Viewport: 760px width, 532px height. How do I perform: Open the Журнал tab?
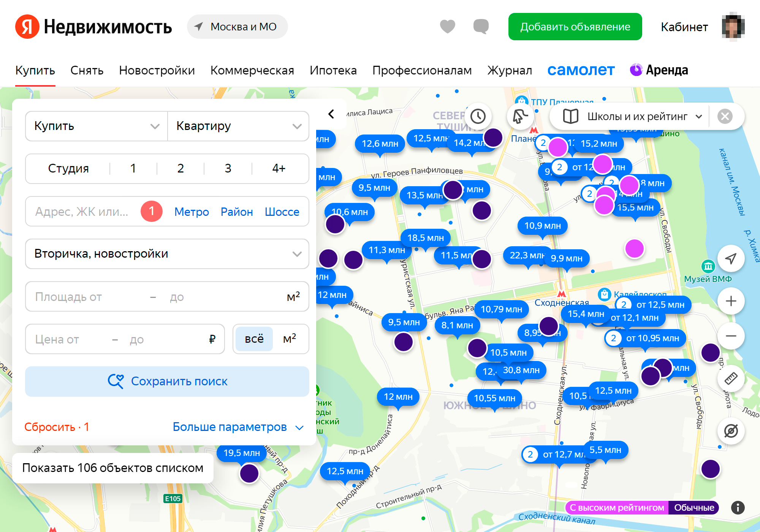(x=510, y=70)
